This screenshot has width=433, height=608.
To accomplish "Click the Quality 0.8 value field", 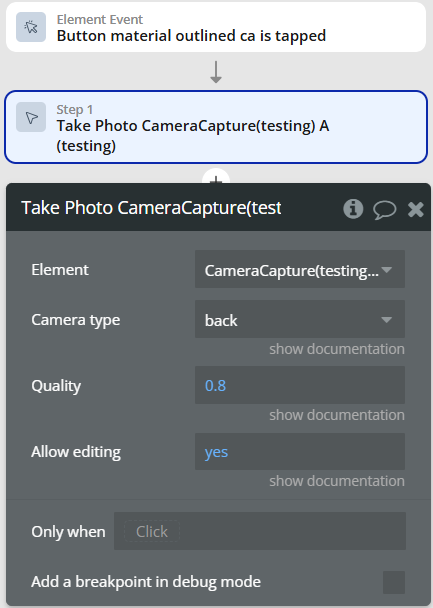I will 300,385.
